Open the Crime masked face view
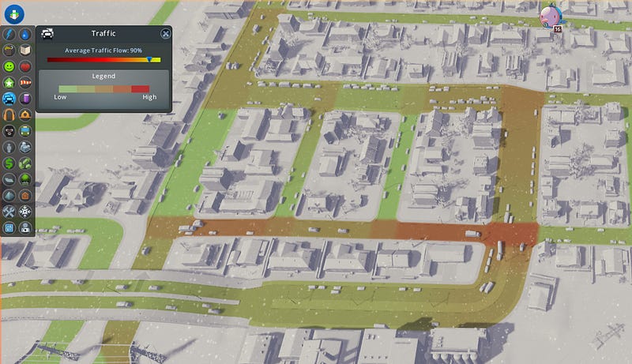632x364 pixels. point(9,131)
